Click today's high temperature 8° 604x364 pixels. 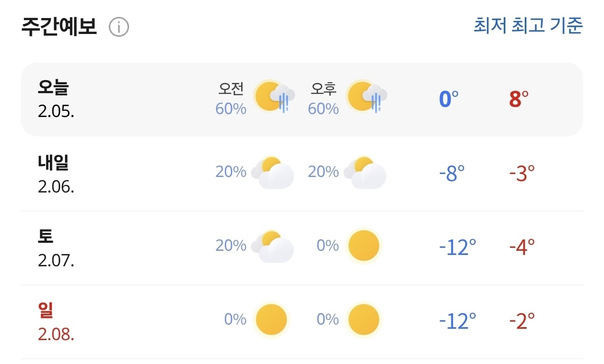click(519, 99)
